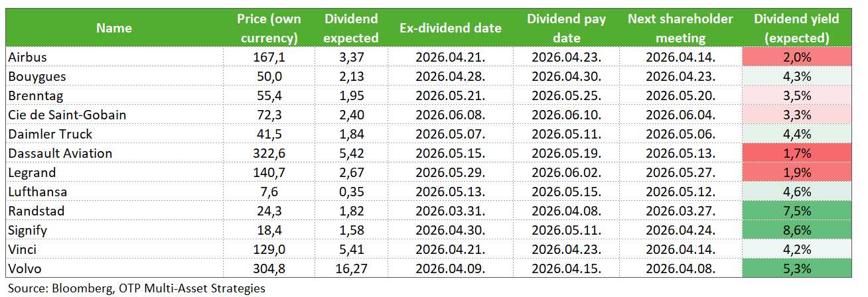Click the Bouygues name cell
868x297 pixels.
click(x=114, y=77)
